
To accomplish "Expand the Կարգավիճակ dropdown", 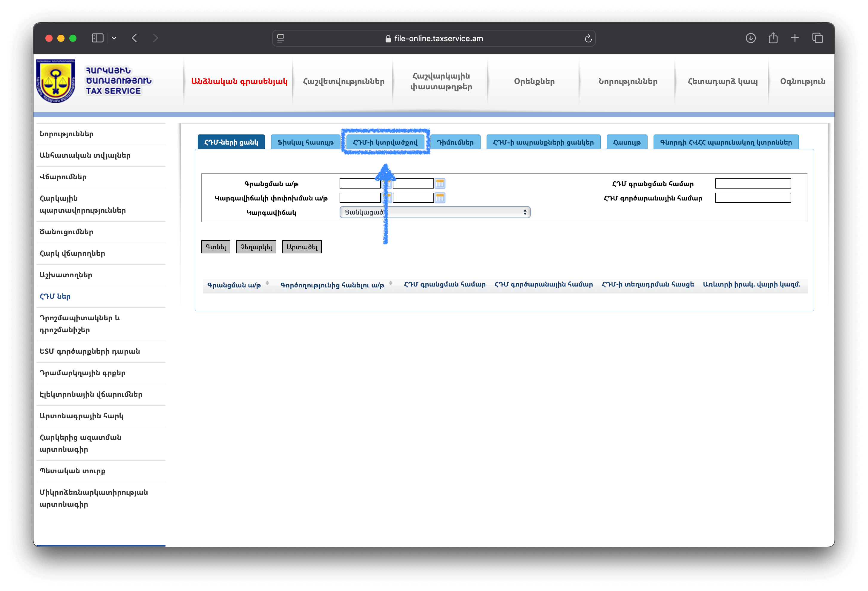I will click(x=435, y=212).
